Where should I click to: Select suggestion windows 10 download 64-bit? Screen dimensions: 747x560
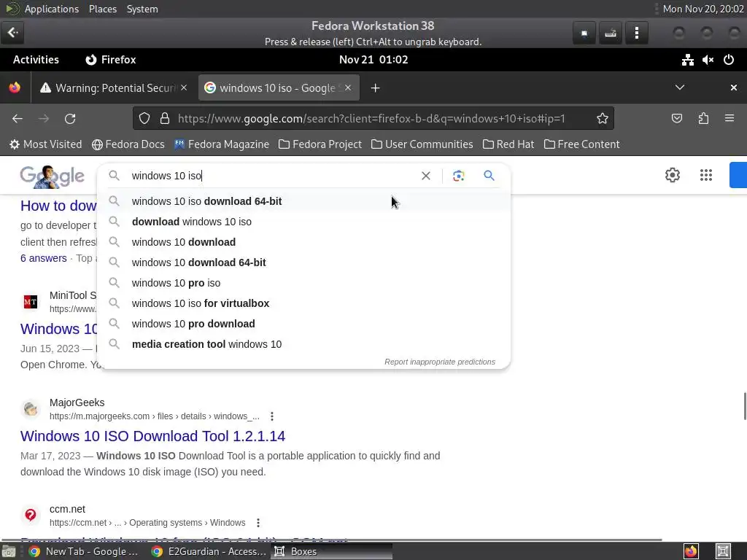[x=304, y=262]
